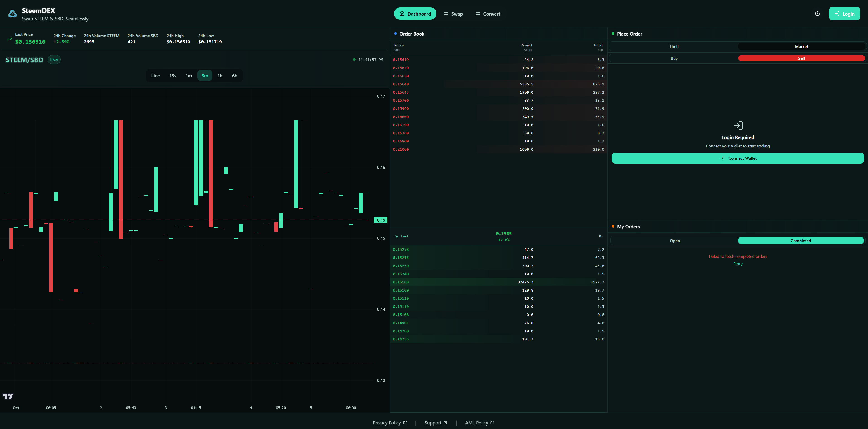Switch order type to Limit
868x429 pixels.
point(674,46)
